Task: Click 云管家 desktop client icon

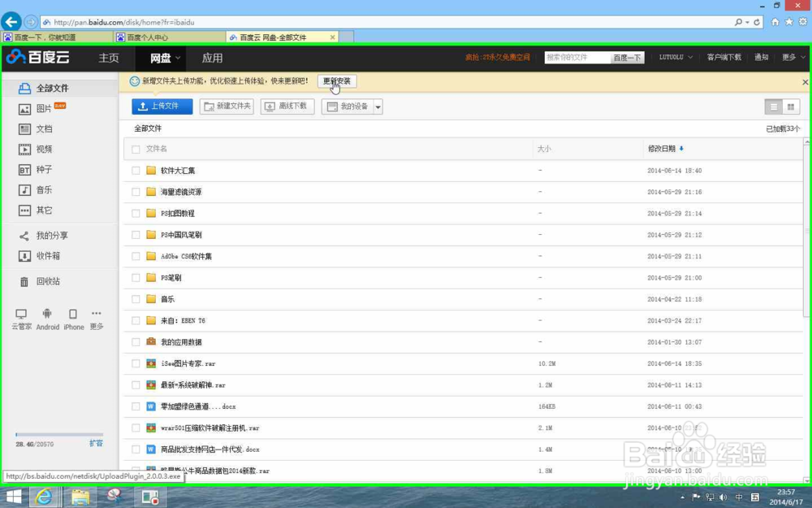Action: [x=21, y=314]
